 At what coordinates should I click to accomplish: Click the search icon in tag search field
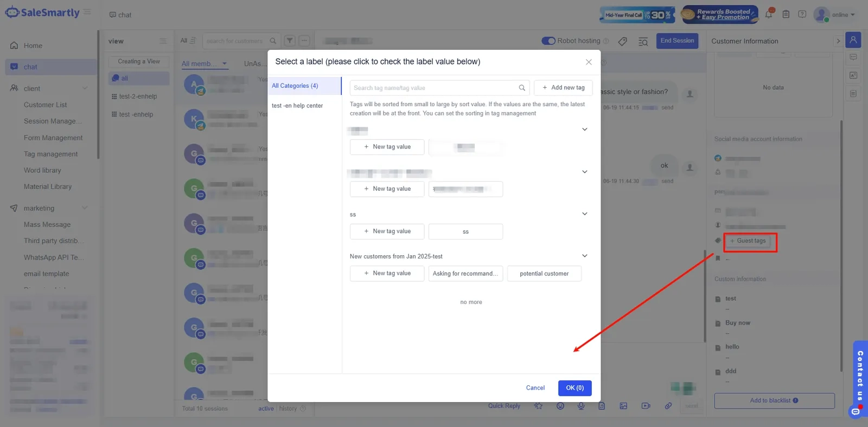[x=522, y=88]
